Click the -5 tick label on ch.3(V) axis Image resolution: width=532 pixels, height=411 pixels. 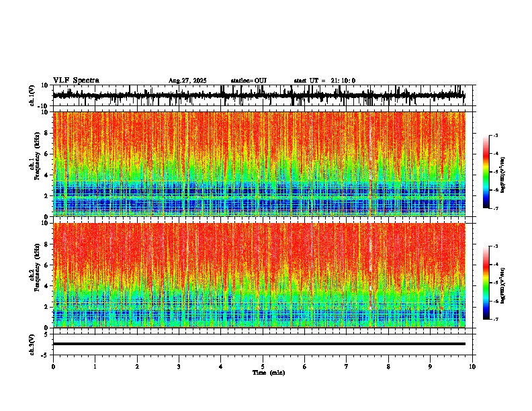click(x=46, y=355)
